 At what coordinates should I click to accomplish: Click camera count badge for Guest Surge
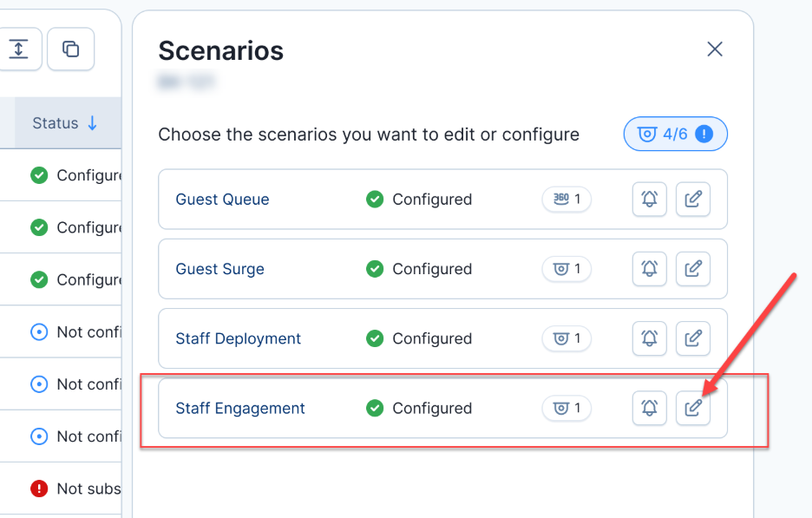point(566,269)
